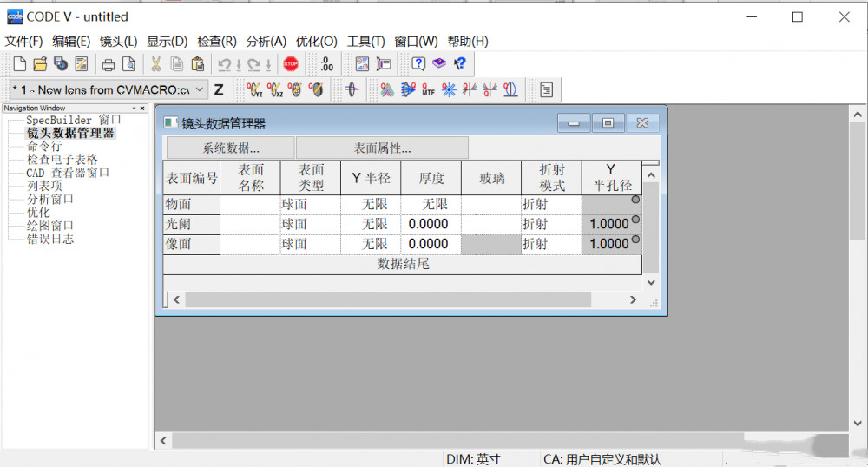Open the 镜头(L) menu
The image size is (868, 467).
click(118, 42)
